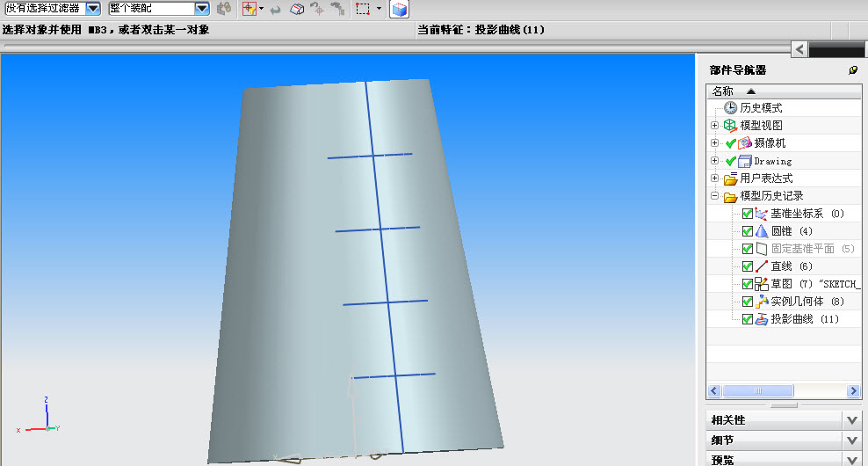Toggle the green check beside 摄像机
The image size is (868, 466).
pyautogui.click(x=731, y=143)
